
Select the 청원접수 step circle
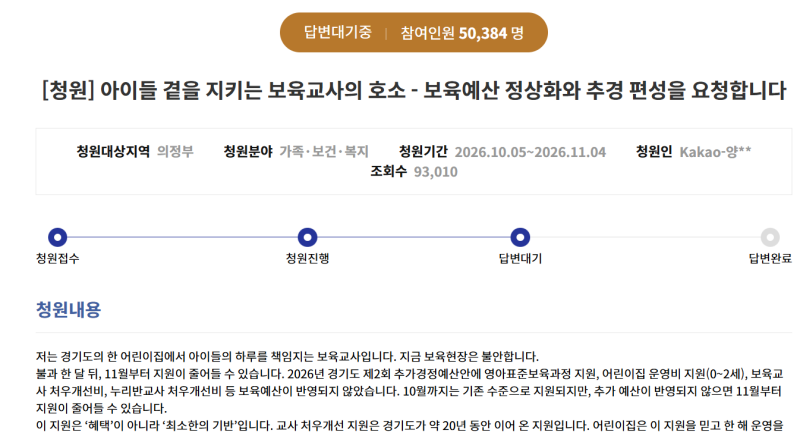[x=58, y=237]
